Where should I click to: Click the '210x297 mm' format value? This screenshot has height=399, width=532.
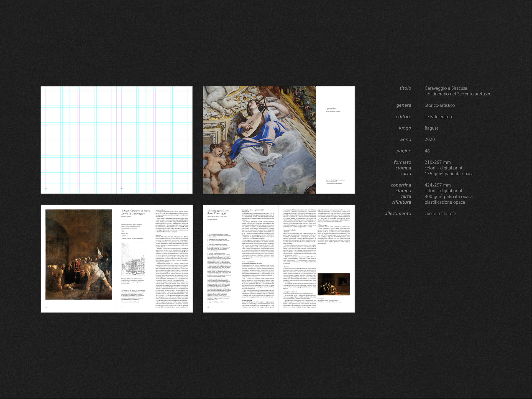coord(438,162)
